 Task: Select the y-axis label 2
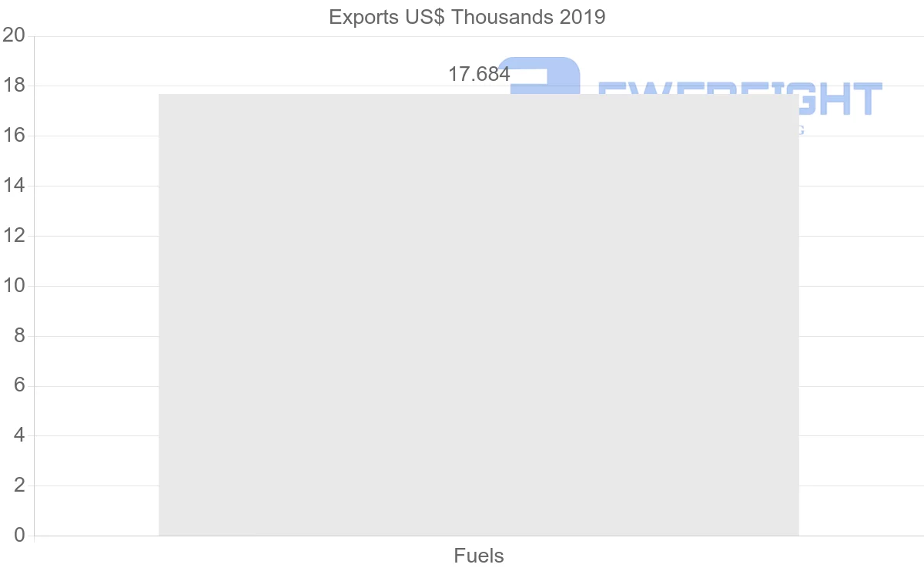pyautogui.click(x=19, y=486)
